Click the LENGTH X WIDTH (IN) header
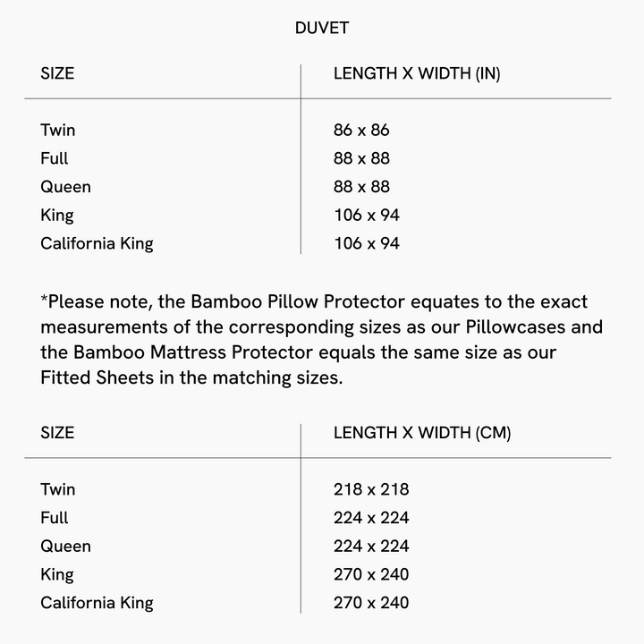 pyautogui.click(x=417, y=73)
